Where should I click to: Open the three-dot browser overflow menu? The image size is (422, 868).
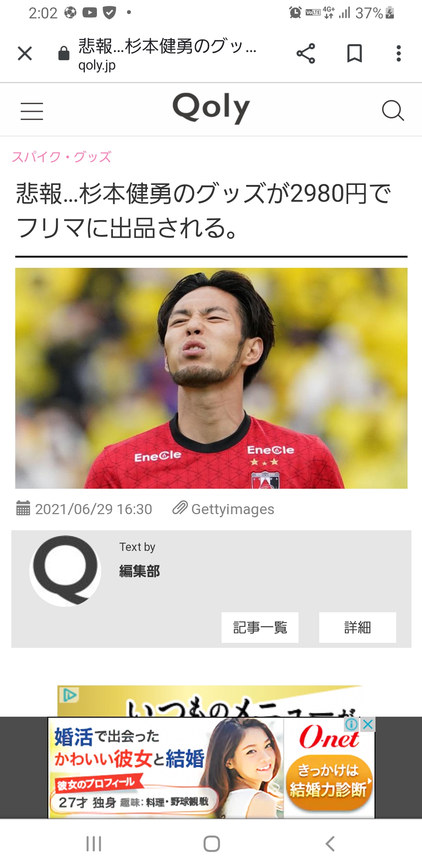coord(399,54)
